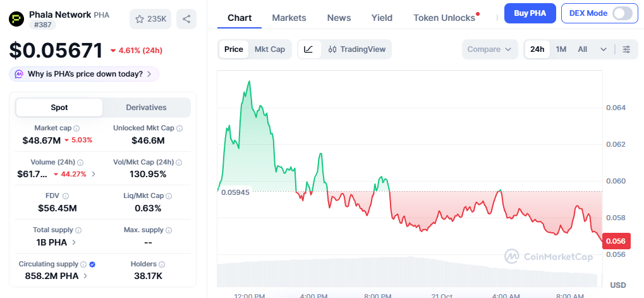Image resolution: width=644 pixels, height=298 pixels.
Task: Open the Token Unlocks tab
Action: (x=444, y=18)
